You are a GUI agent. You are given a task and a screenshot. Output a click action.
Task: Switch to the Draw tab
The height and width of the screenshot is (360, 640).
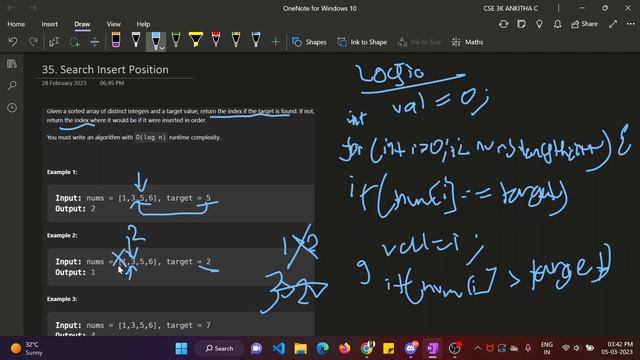coord(82,24)
